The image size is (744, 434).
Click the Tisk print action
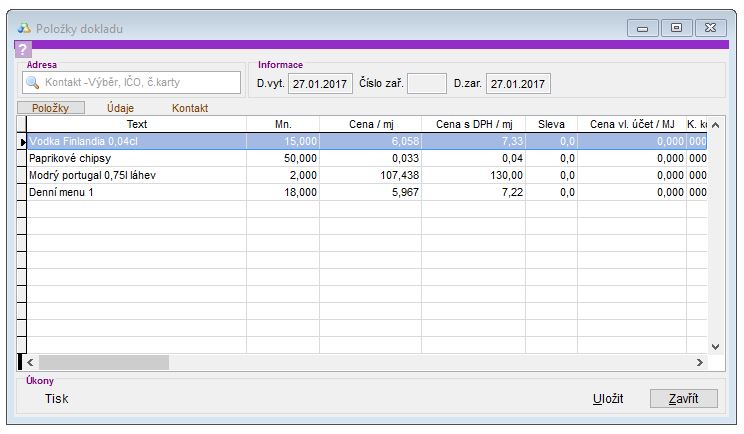pos(57,399)
